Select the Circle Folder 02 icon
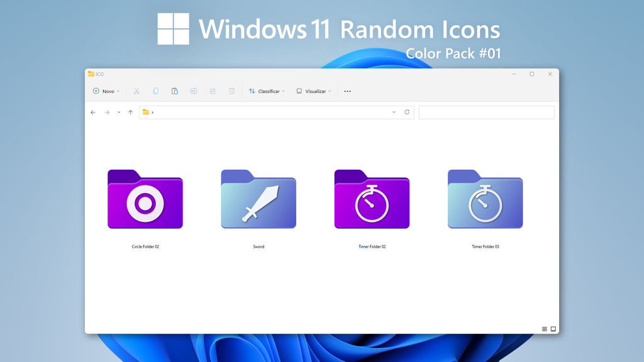This screenshot has height=362, width=644. (145, 199)
